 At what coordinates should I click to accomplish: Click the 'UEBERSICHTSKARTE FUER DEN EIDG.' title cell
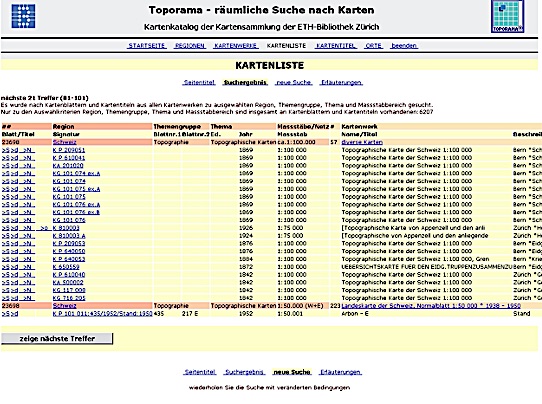coord(427,267)
